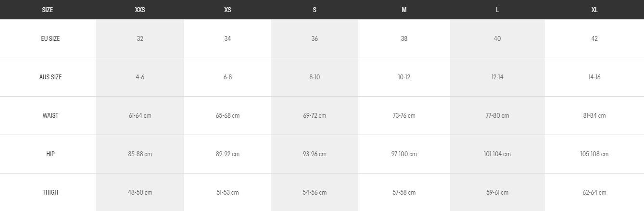644x211 pixels.
Task: Click the 69-72 cm waist cell
Action: [x=315, y=115]
